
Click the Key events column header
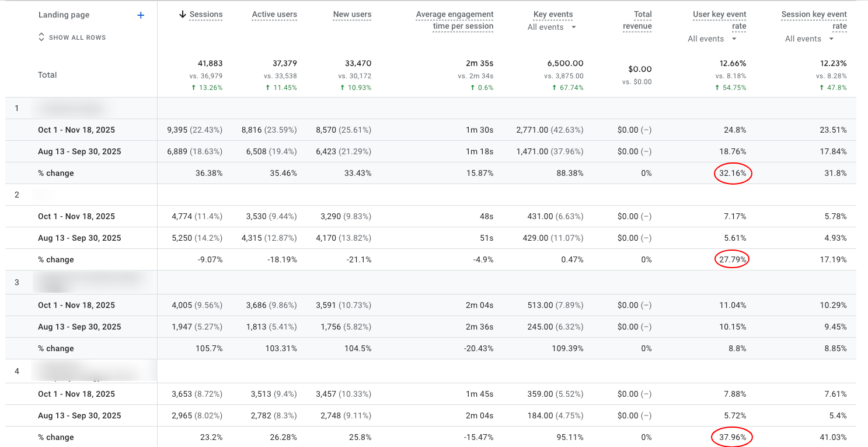coord(553,14)
